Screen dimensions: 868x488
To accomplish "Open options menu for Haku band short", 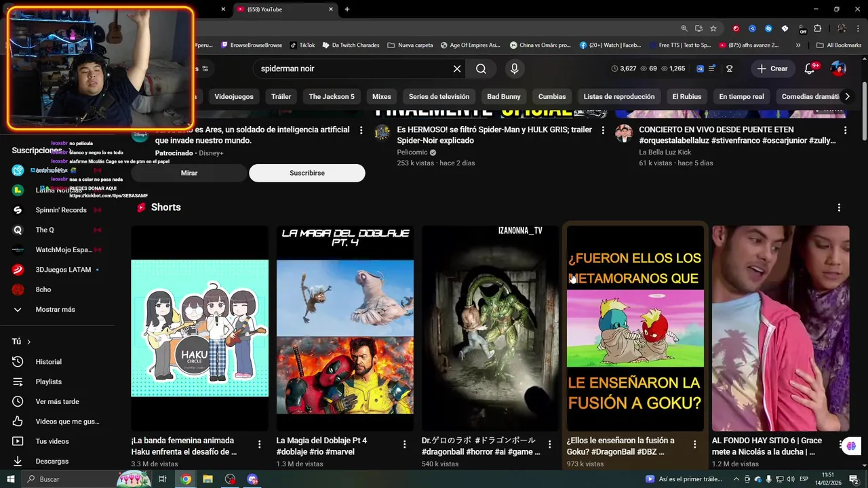I will (x=259, y=445).
